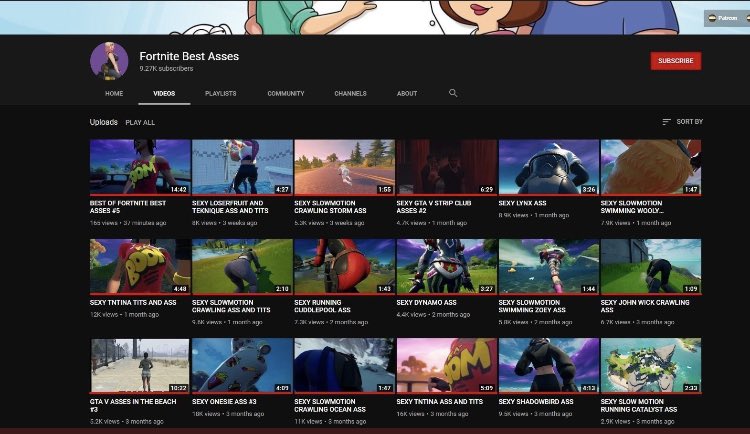Click the 9.27K subscribers count
This screenshot has height=434, width=750.
(166, 68)
